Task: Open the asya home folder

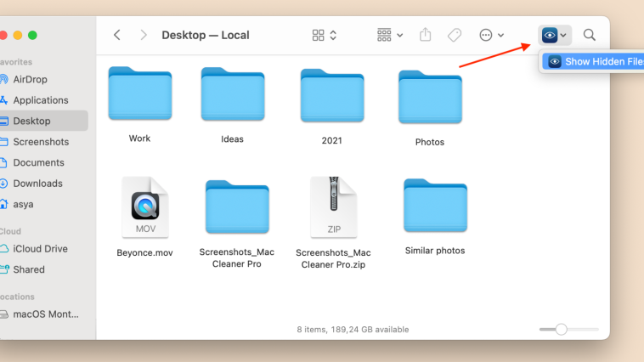Action: click(x=23, y=204)
